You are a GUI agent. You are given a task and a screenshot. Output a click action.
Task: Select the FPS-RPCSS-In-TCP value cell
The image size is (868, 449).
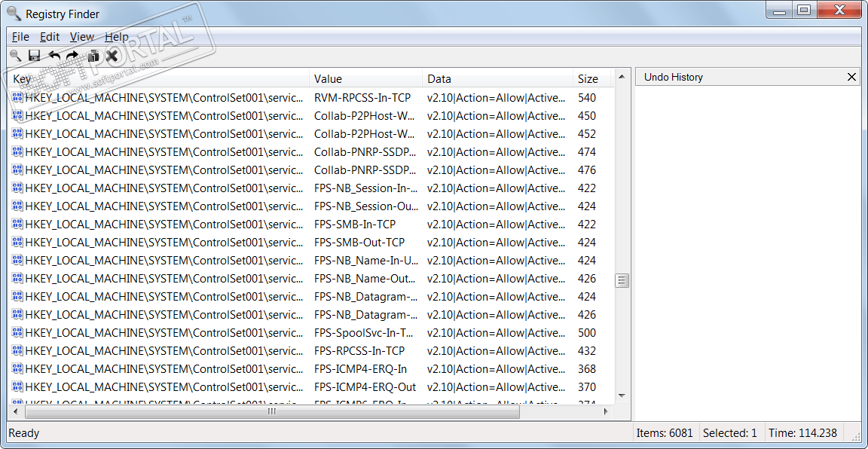[x=359, y=351]
